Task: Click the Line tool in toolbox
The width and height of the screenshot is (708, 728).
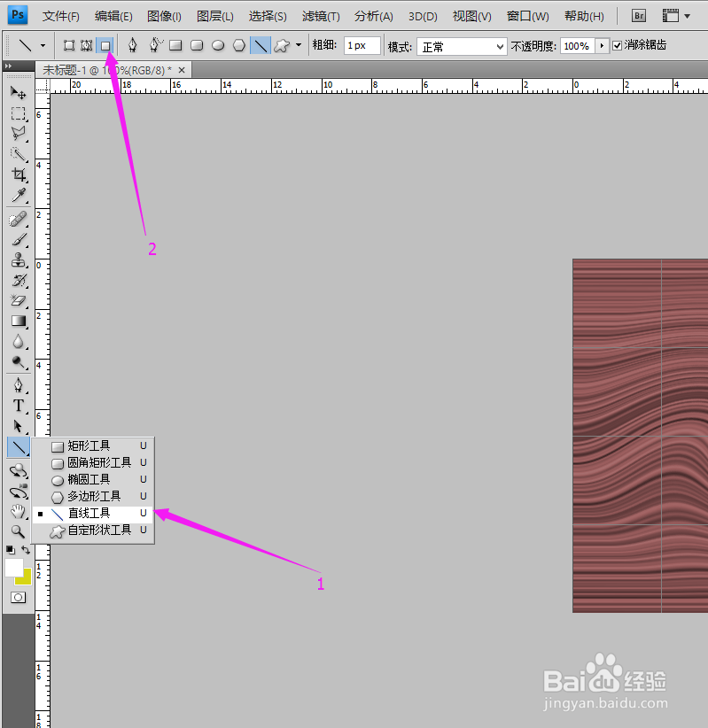Action: tap(19, 446)
